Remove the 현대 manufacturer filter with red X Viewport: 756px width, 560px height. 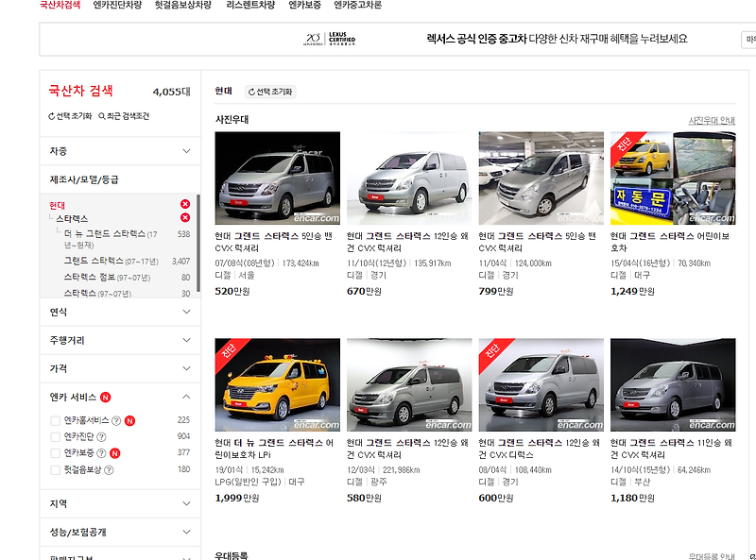click(185, 204)
